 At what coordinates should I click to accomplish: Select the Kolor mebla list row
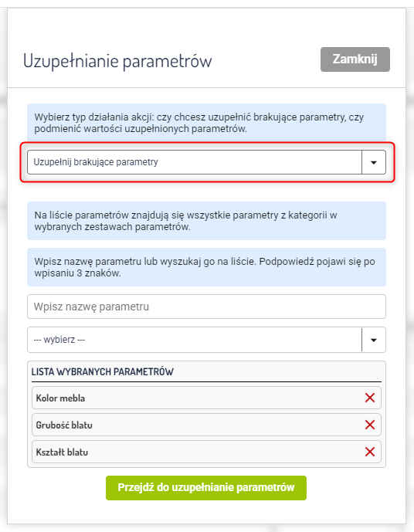tap(206, 398)
